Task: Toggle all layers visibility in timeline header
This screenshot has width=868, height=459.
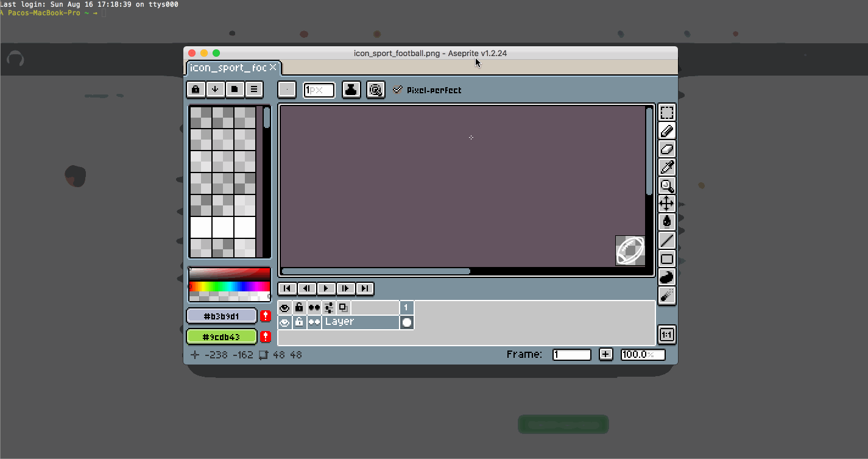Action: pyautogui.click(x=284, y=308)
